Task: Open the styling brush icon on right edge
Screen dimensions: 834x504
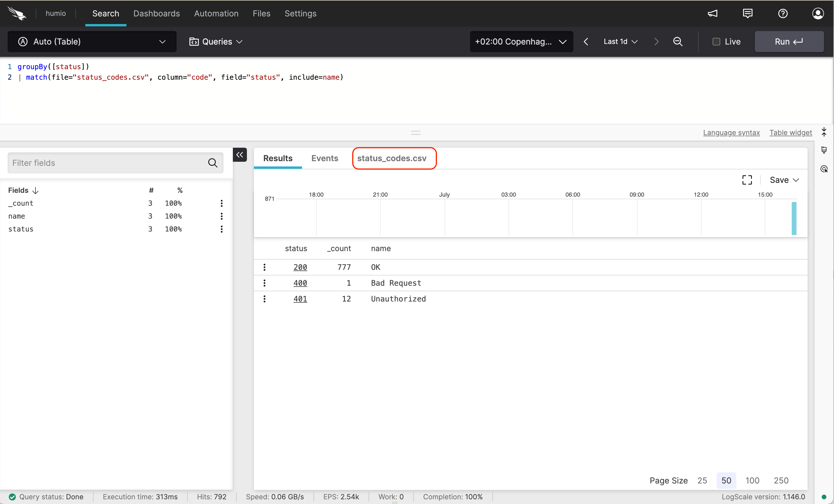Action: (824, 150)
